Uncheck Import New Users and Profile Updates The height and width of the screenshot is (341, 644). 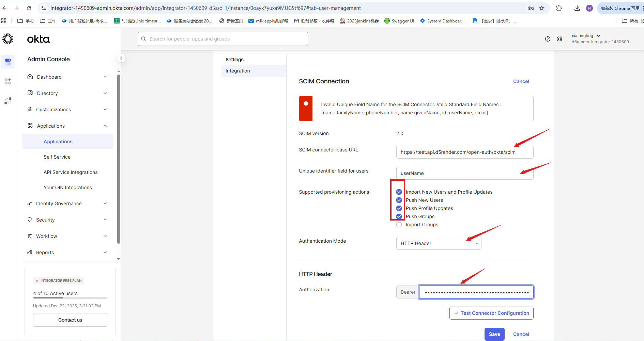point(399,192)
